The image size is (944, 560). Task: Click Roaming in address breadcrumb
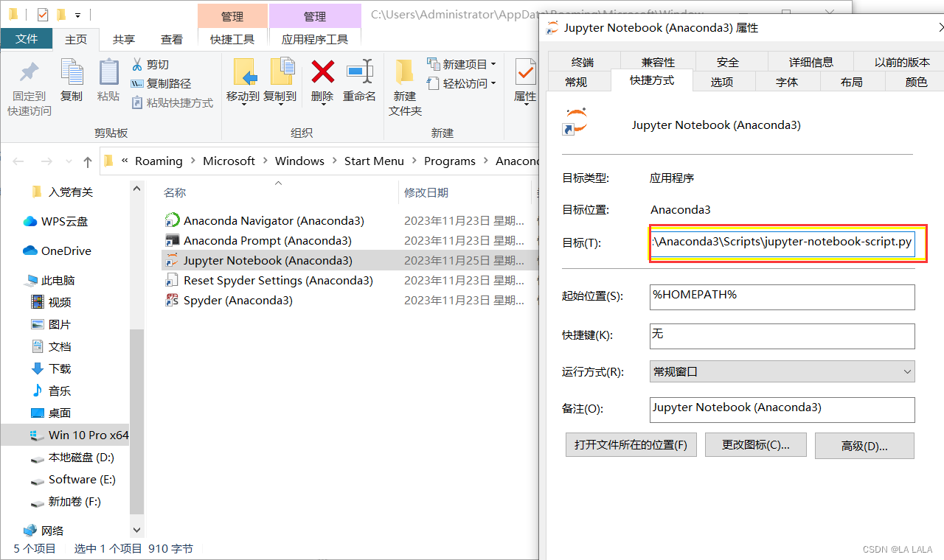pyautogui.click(x=159, y=161)
